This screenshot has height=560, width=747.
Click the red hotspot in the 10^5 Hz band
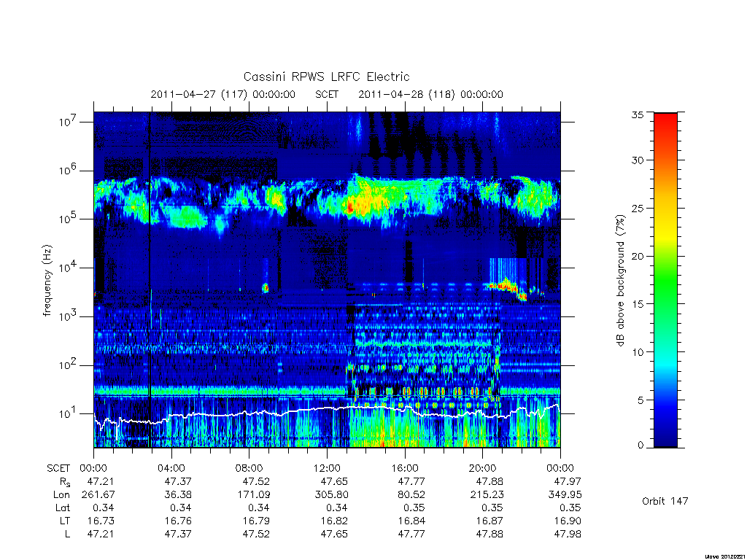pyautogui.click(x=350, y=207)
